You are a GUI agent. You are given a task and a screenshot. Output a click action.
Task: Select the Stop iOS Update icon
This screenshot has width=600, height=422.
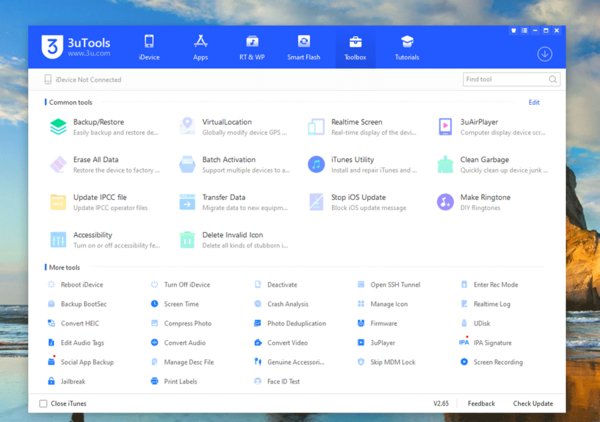(316, 202)
